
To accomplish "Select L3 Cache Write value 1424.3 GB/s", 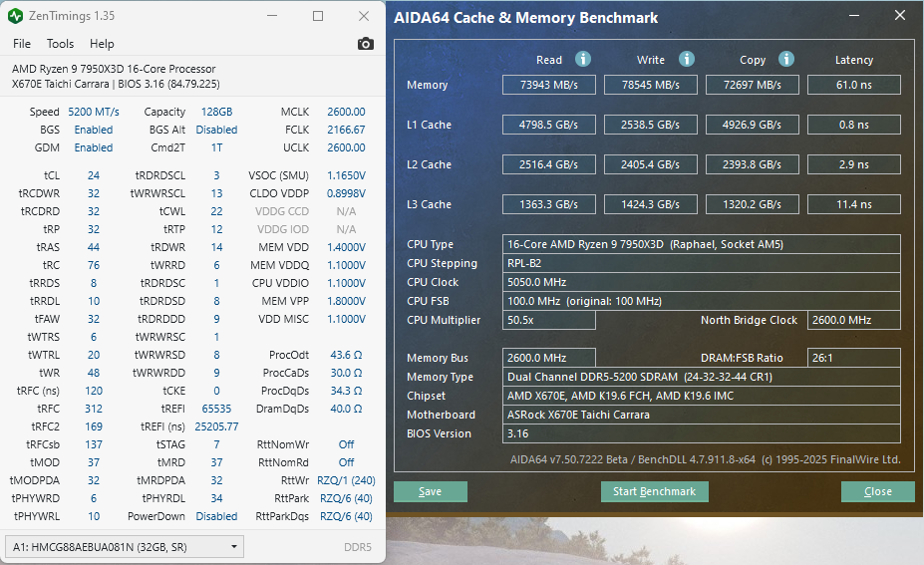I will (x=651, y=204).
